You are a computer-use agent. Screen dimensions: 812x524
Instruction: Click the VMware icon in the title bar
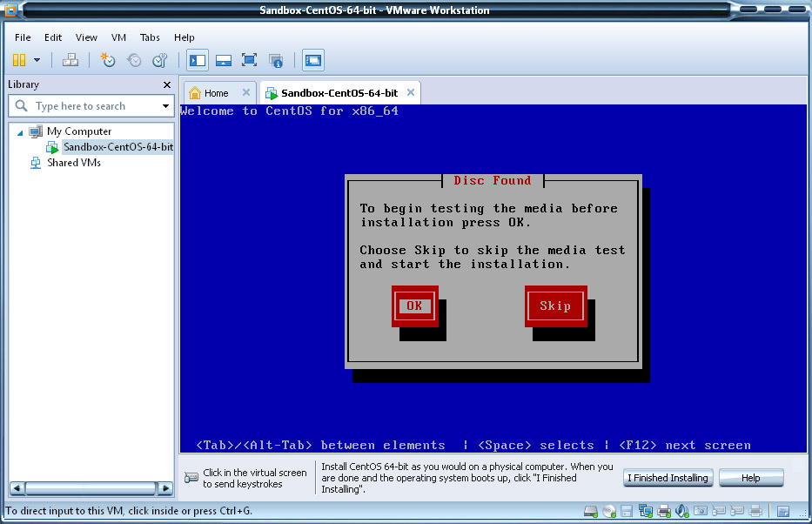(x=10, y=10)
